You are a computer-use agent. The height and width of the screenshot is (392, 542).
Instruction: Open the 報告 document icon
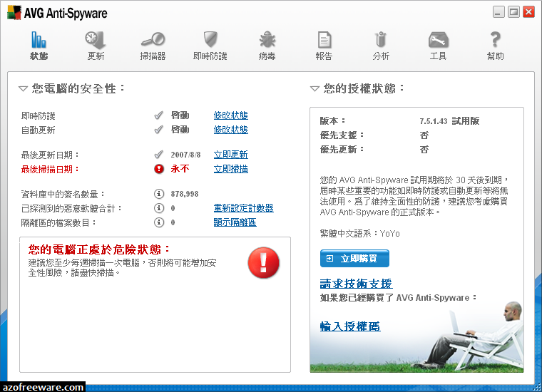[x=324, y=40]
